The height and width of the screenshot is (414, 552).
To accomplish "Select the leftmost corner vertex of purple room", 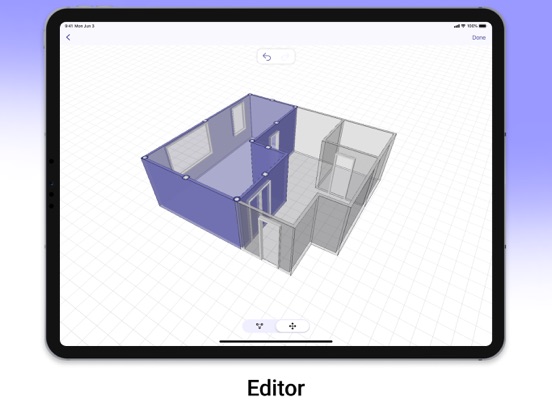I will click(x=144, y=158).
